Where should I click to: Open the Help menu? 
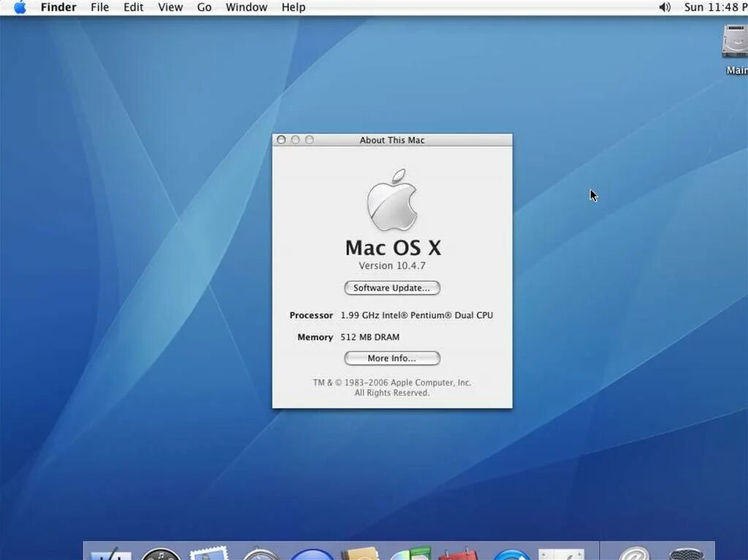294,7
